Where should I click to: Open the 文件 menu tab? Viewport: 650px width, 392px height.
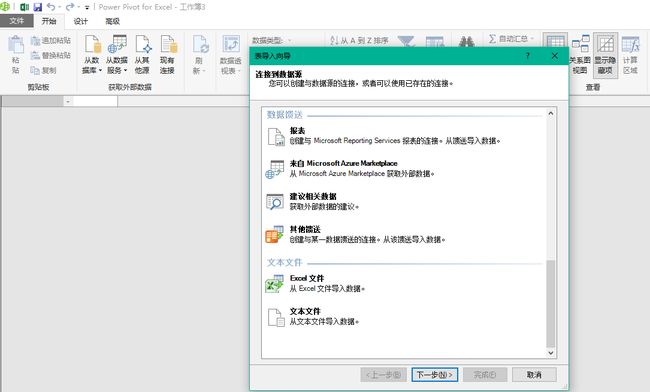tap(17, 21)
